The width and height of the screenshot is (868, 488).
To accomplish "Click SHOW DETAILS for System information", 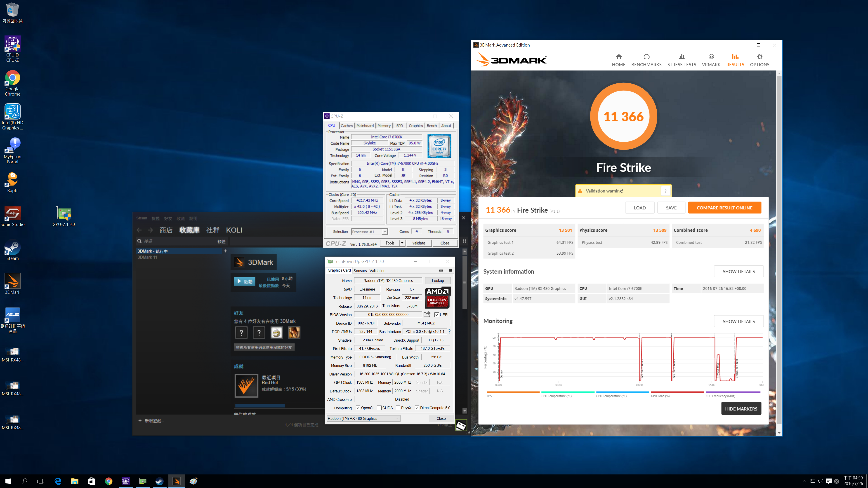I will (x=738, y=271).
